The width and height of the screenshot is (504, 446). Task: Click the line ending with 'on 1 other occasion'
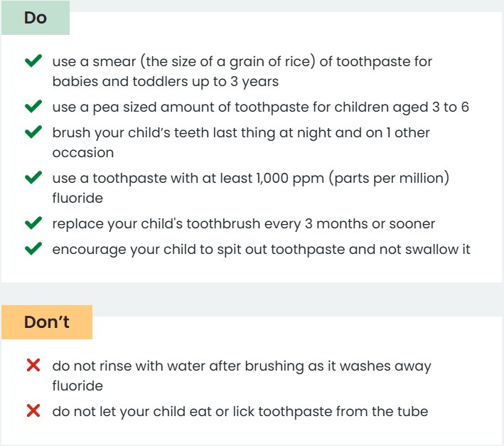pyautogui.click(x=241, y=142)
